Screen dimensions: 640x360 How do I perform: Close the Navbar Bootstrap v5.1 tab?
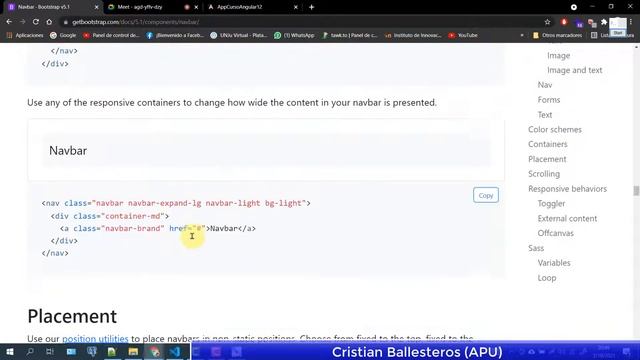(x=96, y=7)
